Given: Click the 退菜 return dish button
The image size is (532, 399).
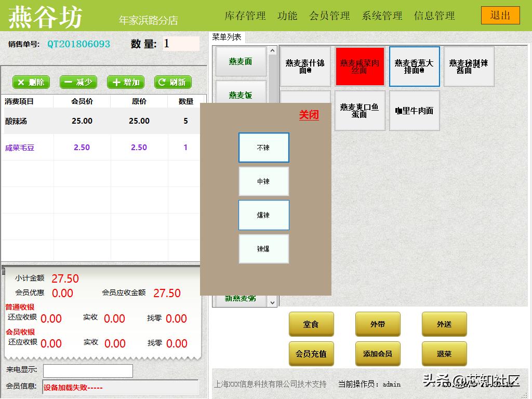Looking at the screenshot, I should point(444,354).
